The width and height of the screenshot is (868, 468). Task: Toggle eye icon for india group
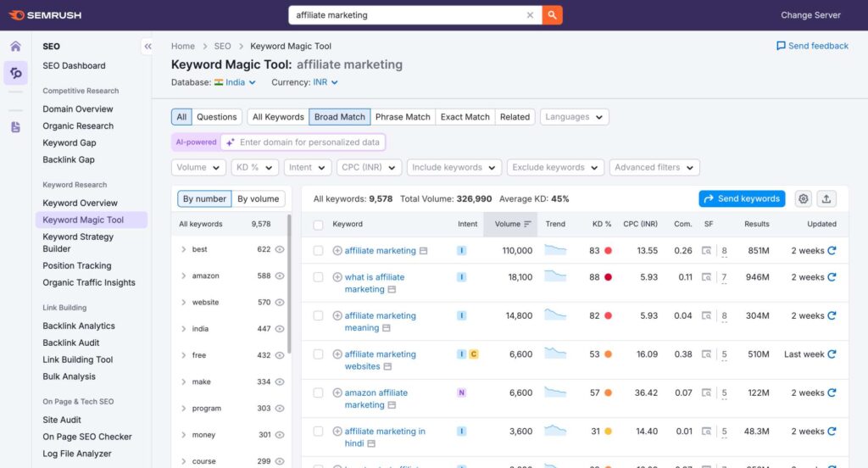(280, 328)
